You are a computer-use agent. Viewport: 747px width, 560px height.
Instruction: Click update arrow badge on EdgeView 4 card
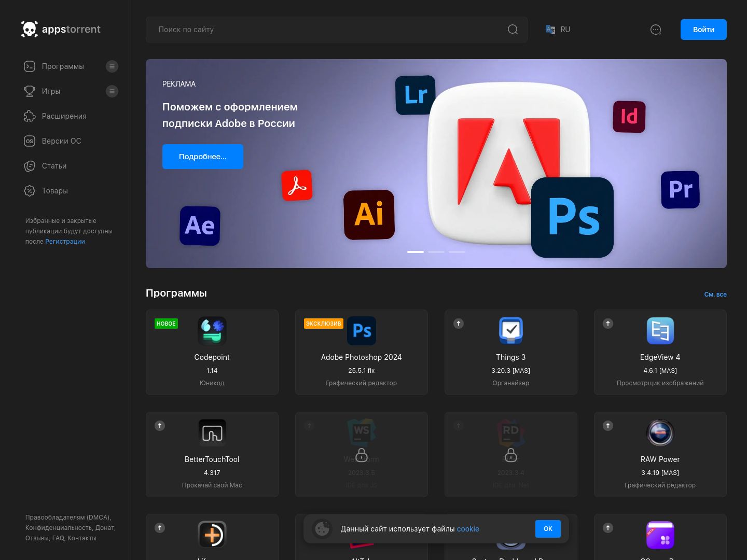click(608, 324)
